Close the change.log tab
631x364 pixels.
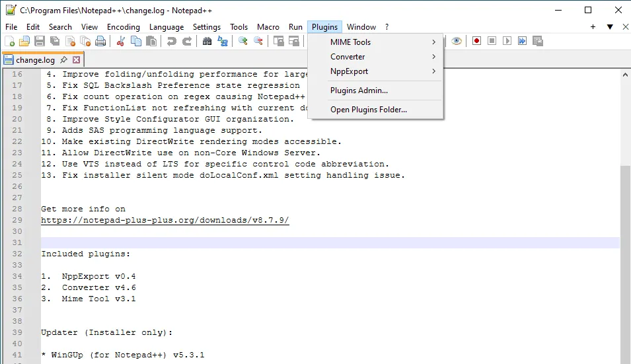tap(76, 60)
